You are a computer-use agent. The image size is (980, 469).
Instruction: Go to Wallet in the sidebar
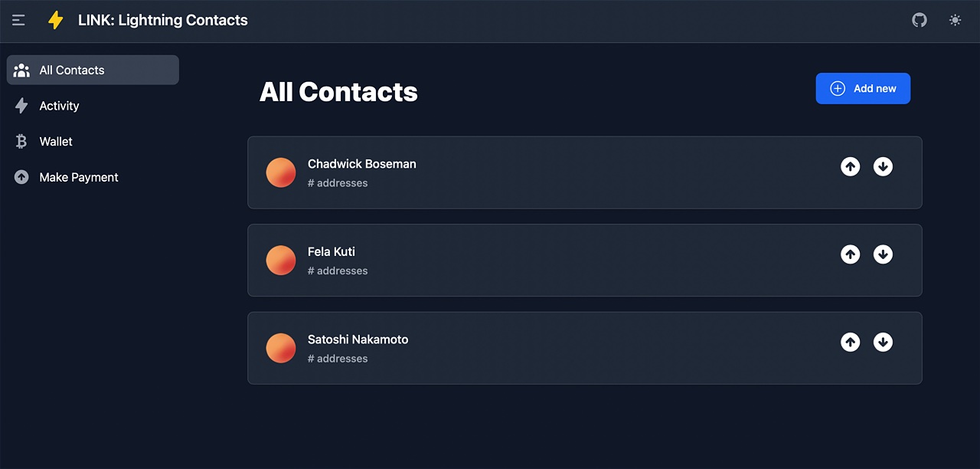click(x=56, y=142)
